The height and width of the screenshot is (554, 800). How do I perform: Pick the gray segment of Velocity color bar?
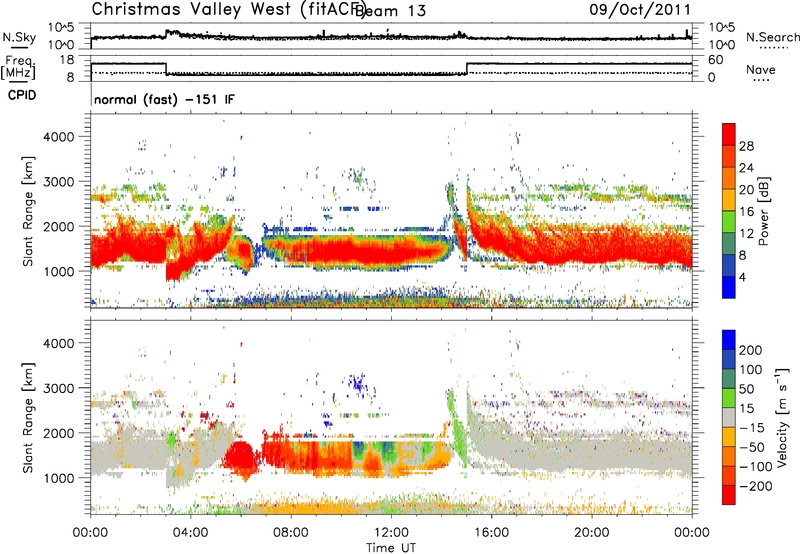click(x=729, y=417)
